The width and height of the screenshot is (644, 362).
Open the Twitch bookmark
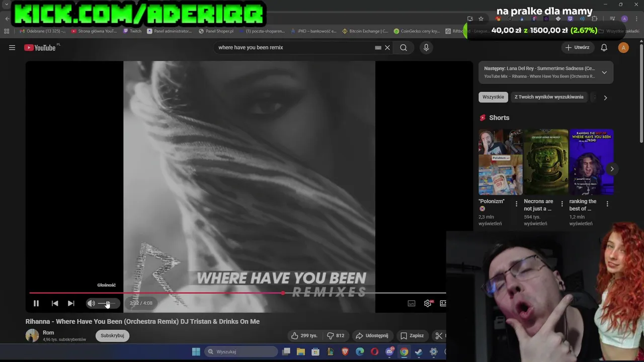click(133, 31)
